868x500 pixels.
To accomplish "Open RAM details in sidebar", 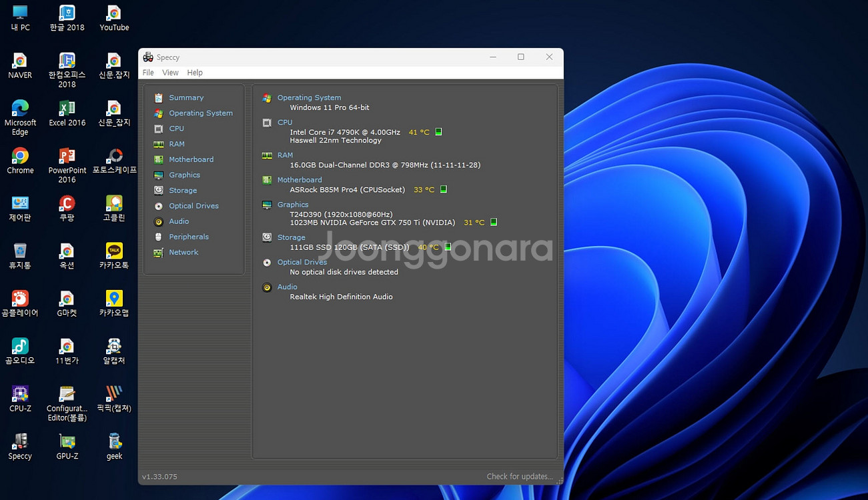I will pos(176,144).
